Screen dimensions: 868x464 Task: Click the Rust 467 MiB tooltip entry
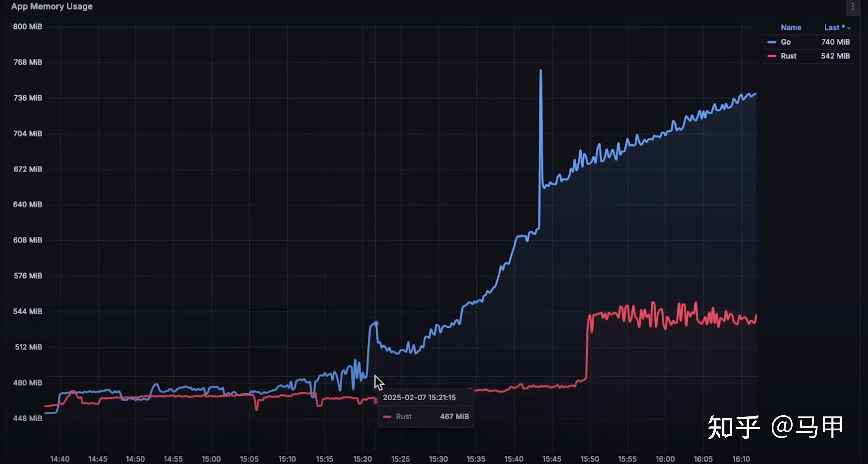[x=426, y=416]
